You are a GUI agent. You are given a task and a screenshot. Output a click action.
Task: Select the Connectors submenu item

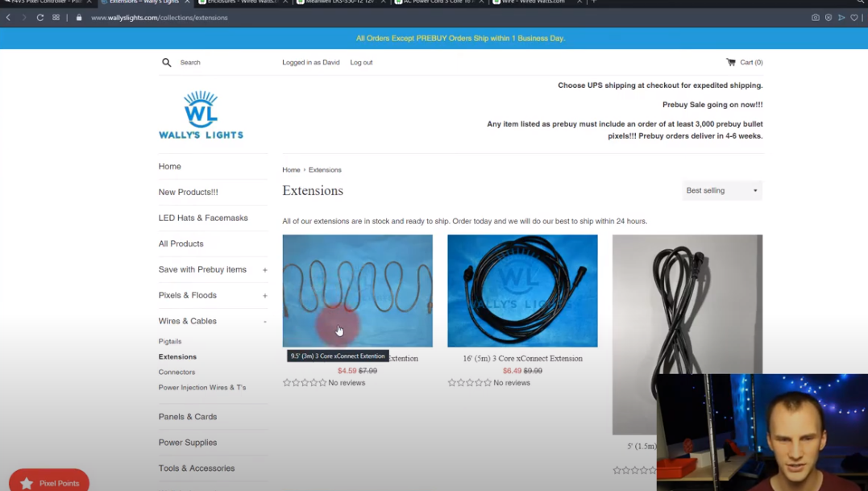click(177, 372)
